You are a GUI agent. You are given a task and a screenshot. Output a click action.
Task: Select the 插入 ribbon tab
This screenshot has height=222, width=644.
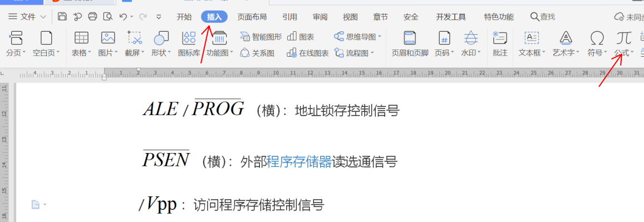(x=214, y=17)
